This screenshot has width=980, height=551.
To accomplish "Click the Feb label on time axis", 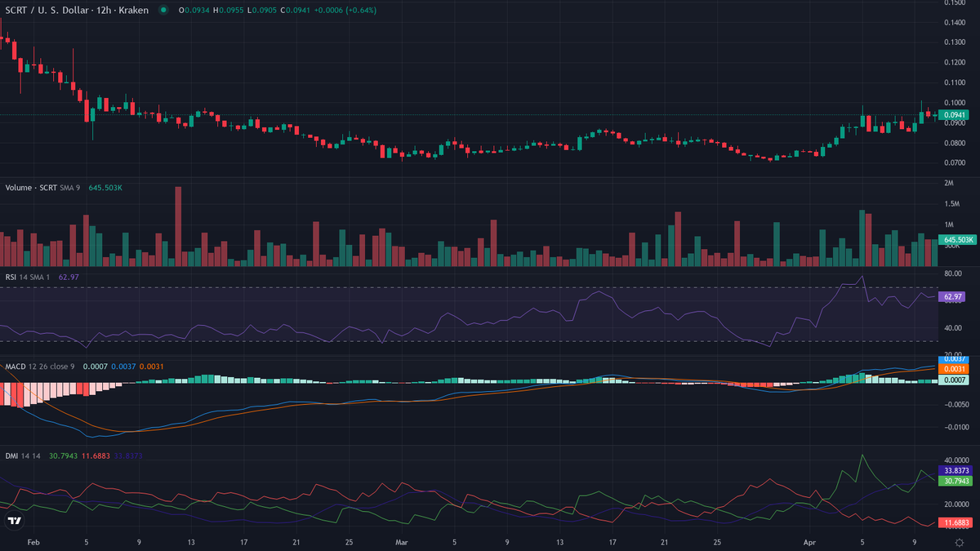I will tap(33, 541).
